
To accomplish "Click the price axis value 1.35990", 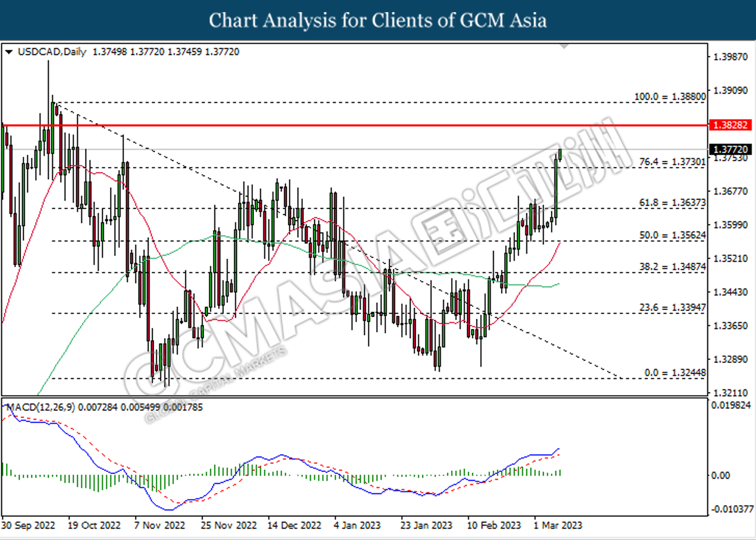I will 731,225.
